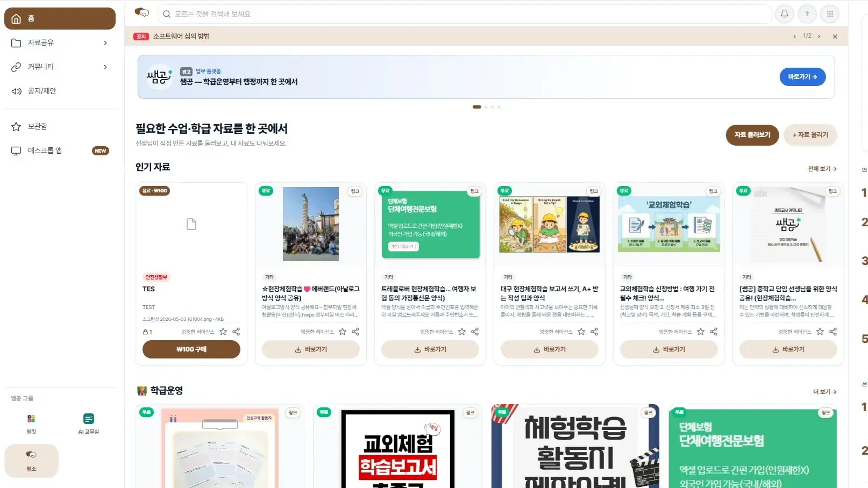Select the second banner carousel dot
The width and height of the screenshot is (868, 488).
pyautogui.click(x=486, y=107)
